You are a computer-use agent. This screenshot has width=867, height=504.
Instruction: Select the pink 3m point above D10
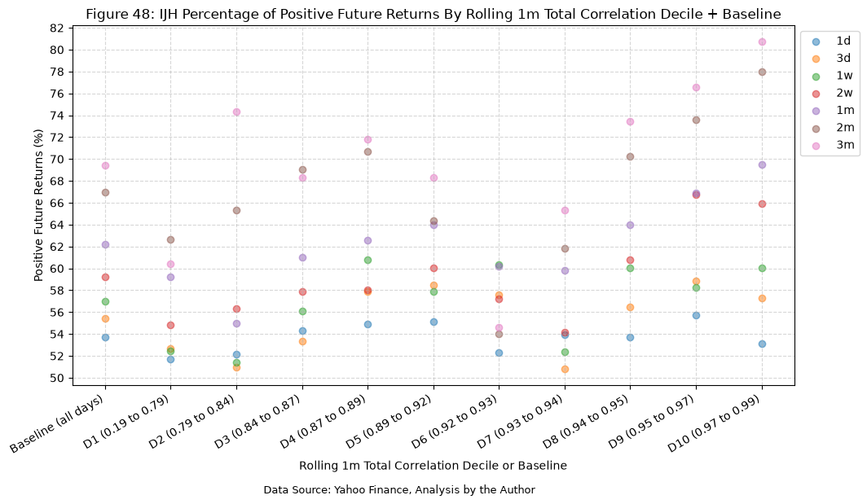[x=762, y=42]
